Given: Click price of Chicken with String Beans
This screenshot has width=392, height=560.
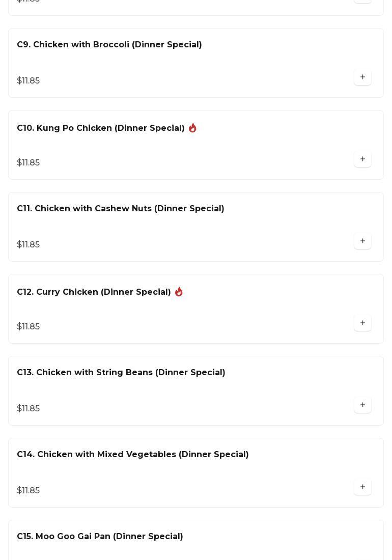Looking at the screenshot, I should (29, 409).
